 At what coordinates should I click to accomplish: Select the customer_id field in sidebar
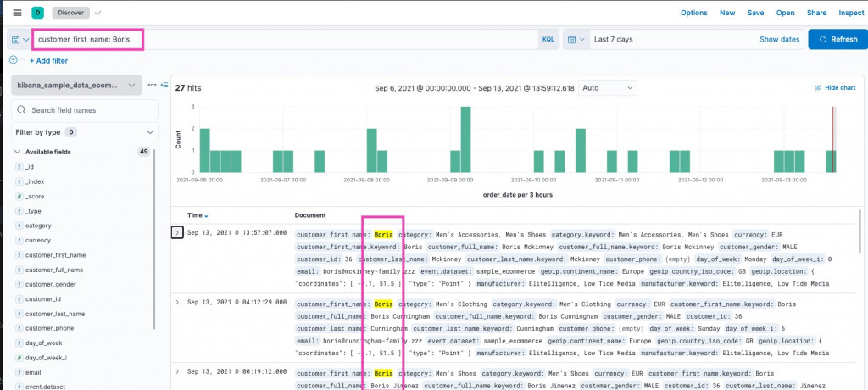point(43,299)
